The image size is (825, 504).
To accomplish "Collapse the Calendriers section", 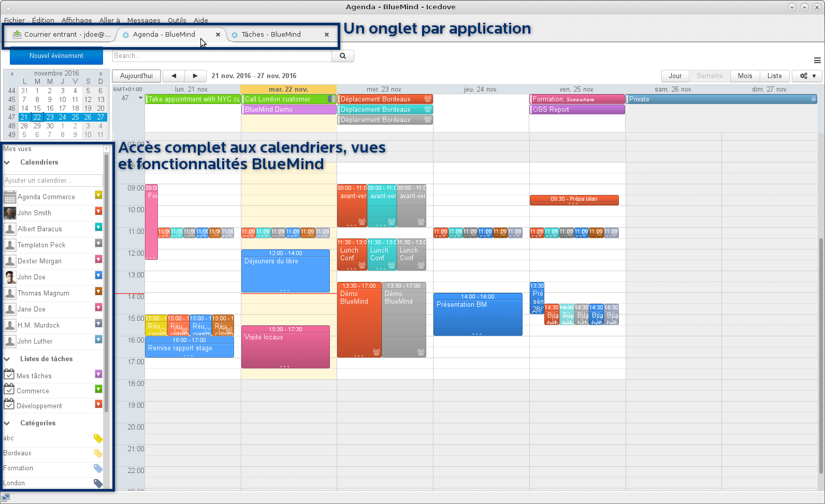I will 7,162.
